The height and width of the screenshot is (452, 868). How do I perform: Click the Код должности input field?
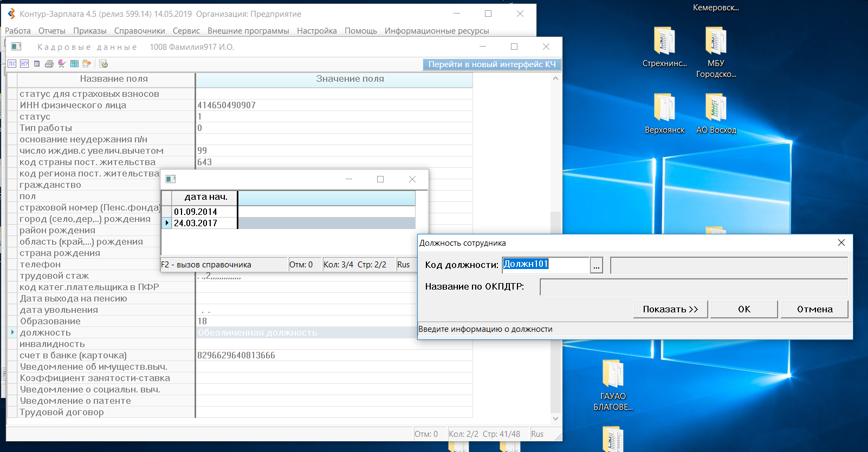[546, 265]
